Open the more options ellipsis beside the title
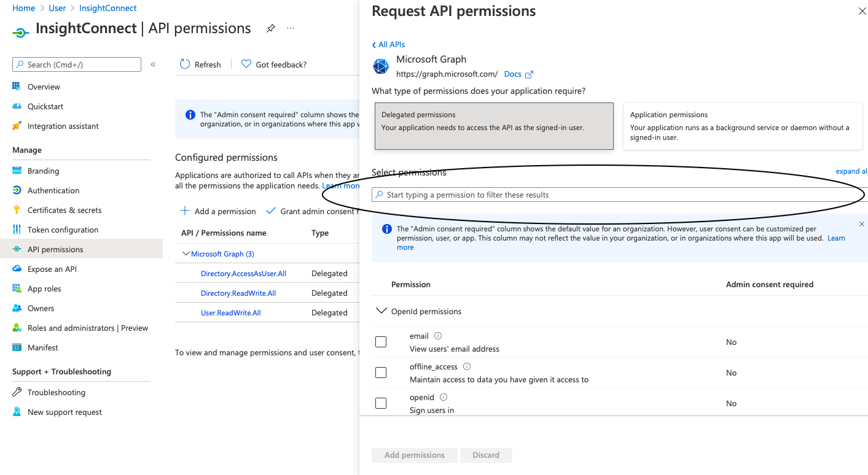 click(x=291, y=28)
